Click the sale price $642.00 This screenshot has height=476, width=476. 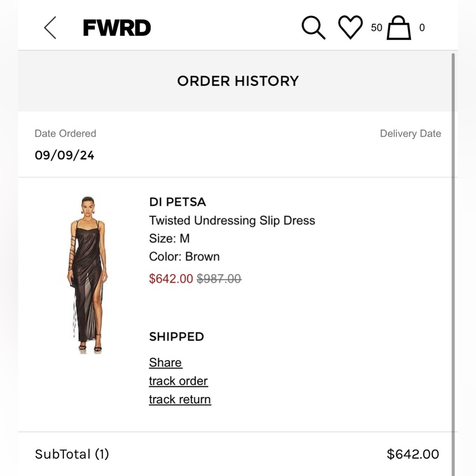(171, 279)
